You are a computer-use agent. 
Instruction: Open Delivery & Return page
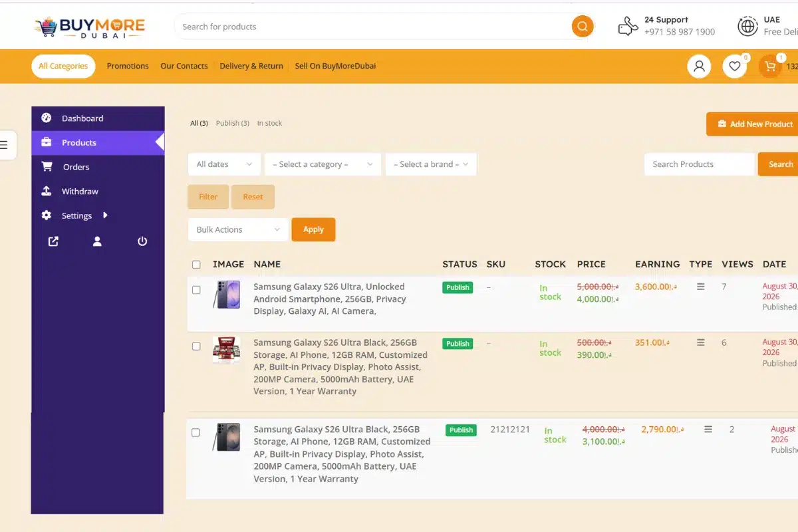tap(251, 66)
